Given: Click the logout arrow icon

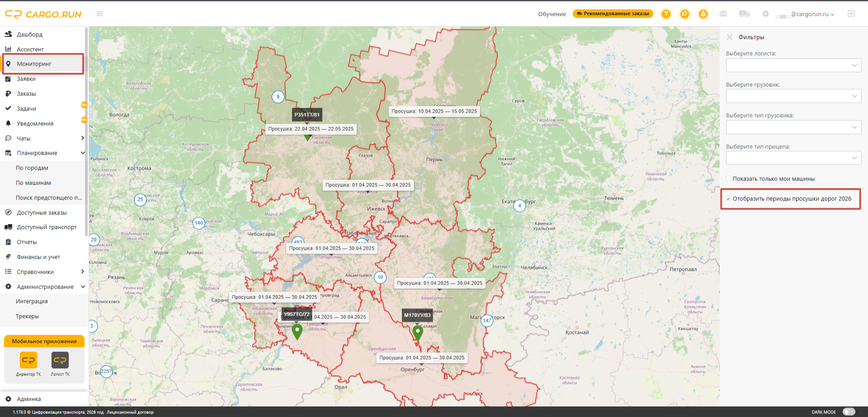Looking at the screenshot, I should pyautogui.click(x=851, y=14).
